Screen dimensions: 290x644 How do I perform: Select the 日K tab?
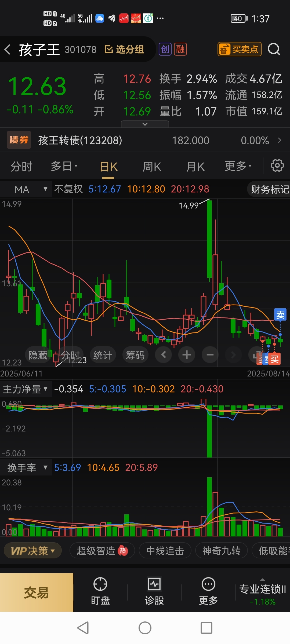[108, 167]
